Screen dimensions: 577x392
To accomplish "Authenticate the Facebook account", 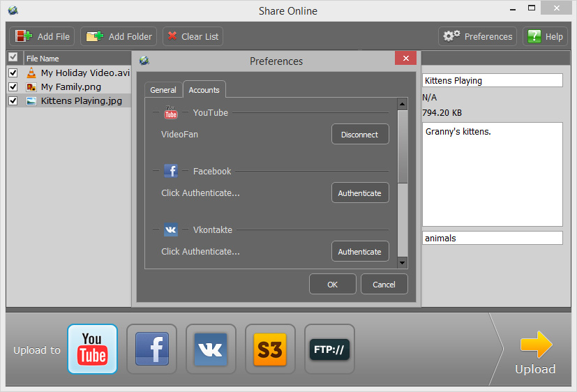I will tap(359, 193).
